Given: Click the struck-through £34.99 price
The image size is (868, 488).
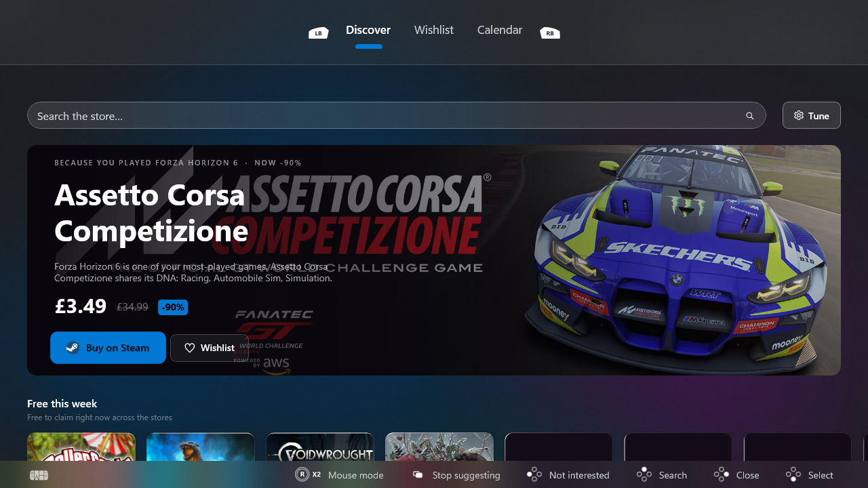Looking at the screenshot, I should [x=132, y=307].
